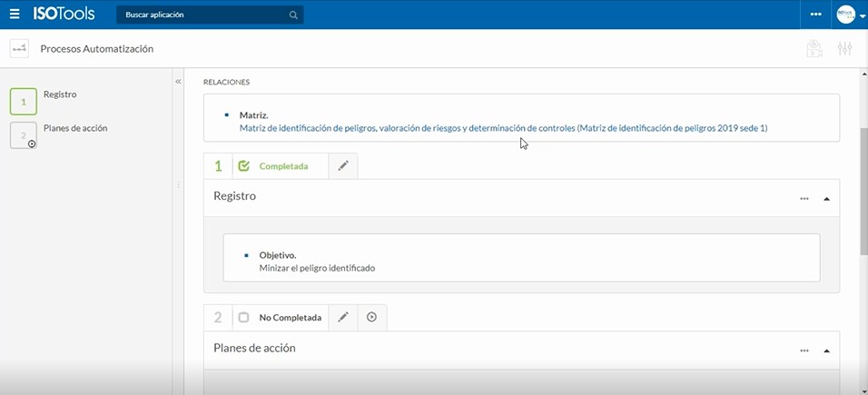The height and width of the screenshot is (395, 868).
Task: Open the hamburger main menu
Action: pos(15,15)
